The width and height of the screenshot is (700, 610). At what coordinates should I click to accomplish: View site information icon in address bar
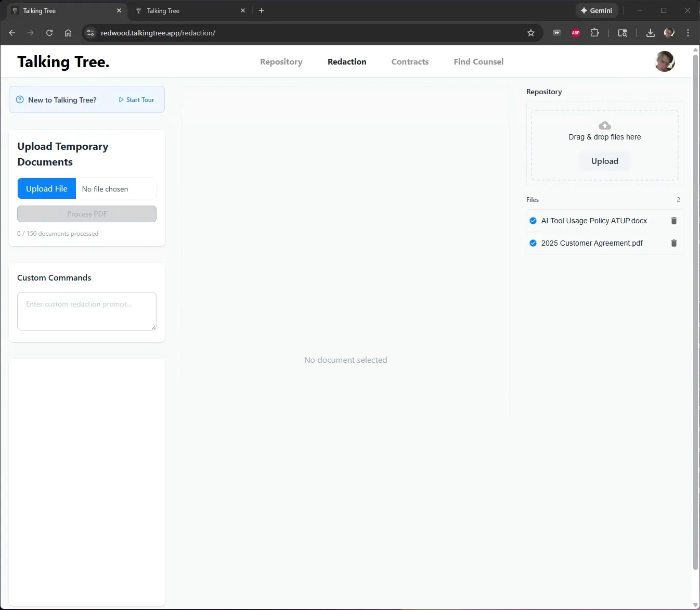90,33
